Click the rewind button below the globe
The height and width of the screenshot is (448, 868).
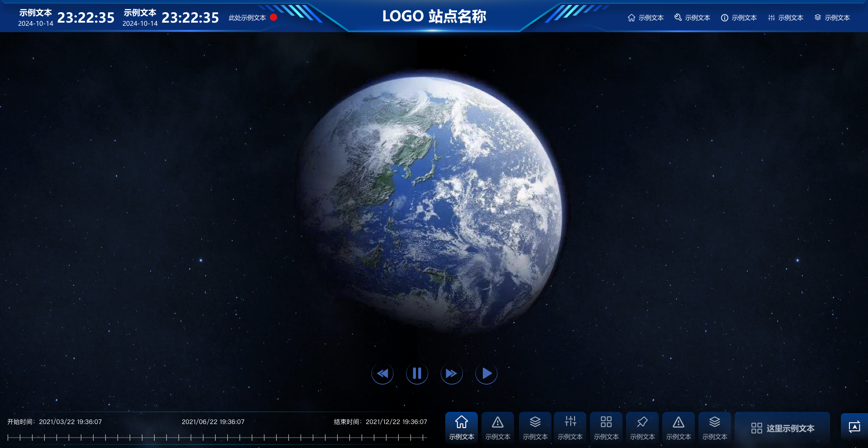coord(382,373)
